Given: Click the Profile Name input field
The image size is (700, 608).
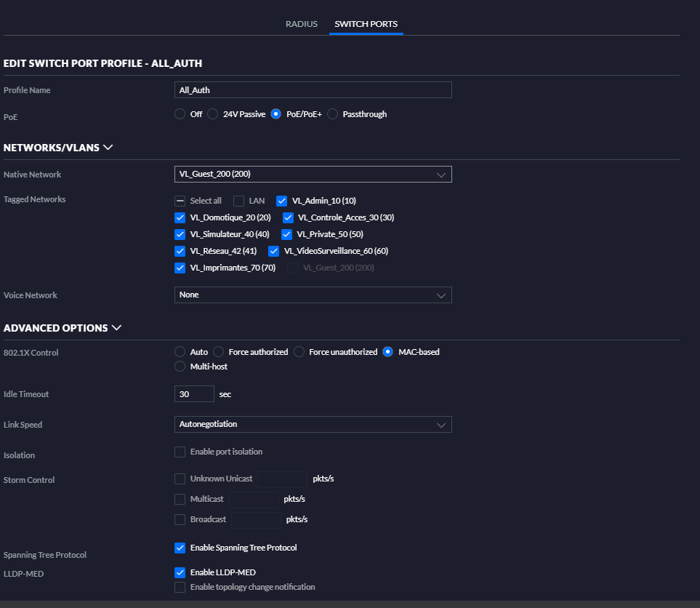Looking at the screenshot, I should coord(313,90).
